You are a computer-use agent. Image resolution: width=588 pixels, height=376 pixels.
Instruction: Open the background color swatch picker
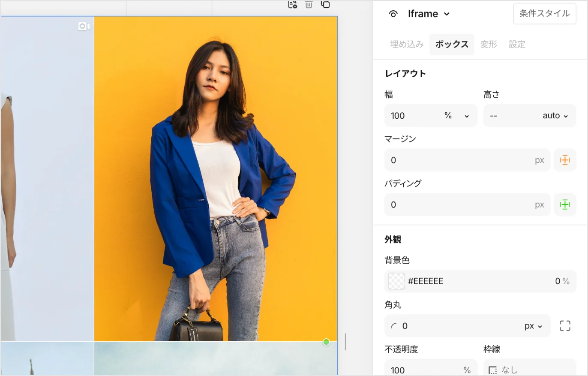tap(396, 281)
